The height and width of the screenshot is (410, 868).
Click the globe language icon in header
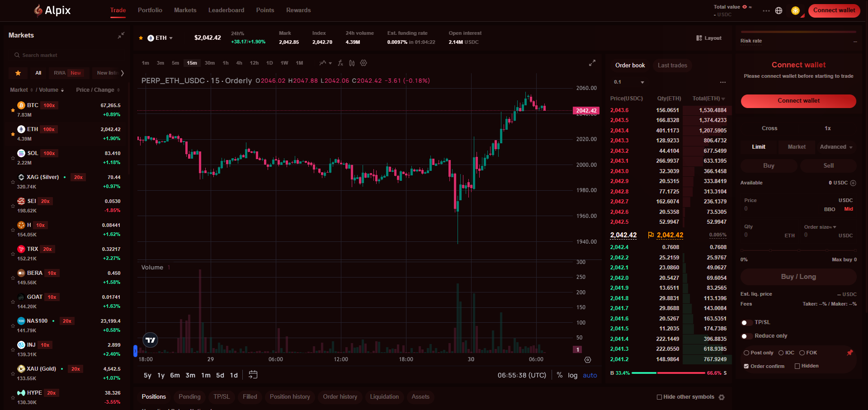click(779, 10)
